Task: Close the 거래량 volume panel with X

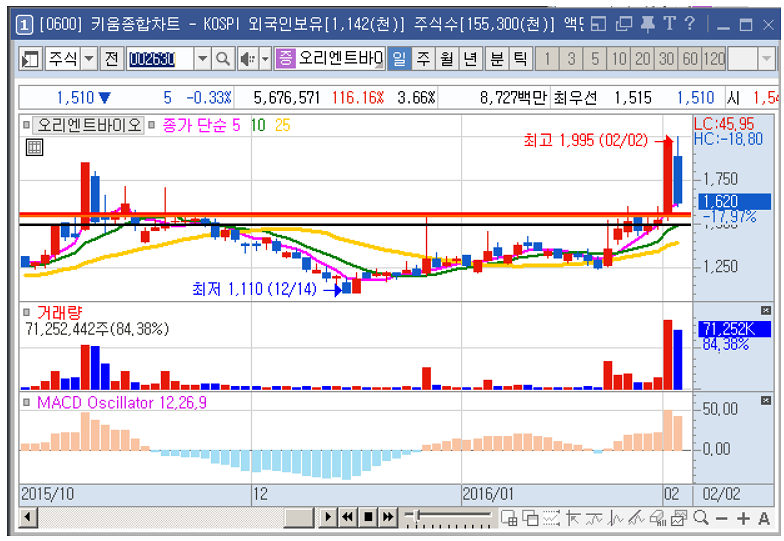Action: click(x=766, y=310)
